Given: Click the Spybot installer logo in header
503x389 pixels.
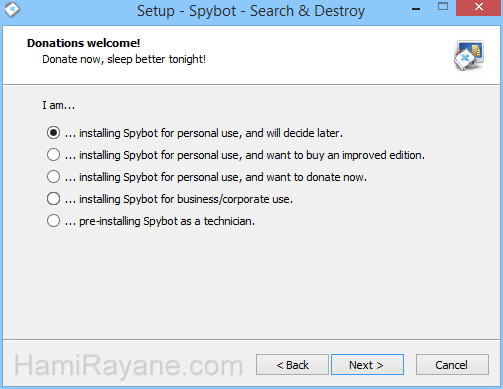Looking at the screenshot, I should pyautogui.click(x=469, y=55).
